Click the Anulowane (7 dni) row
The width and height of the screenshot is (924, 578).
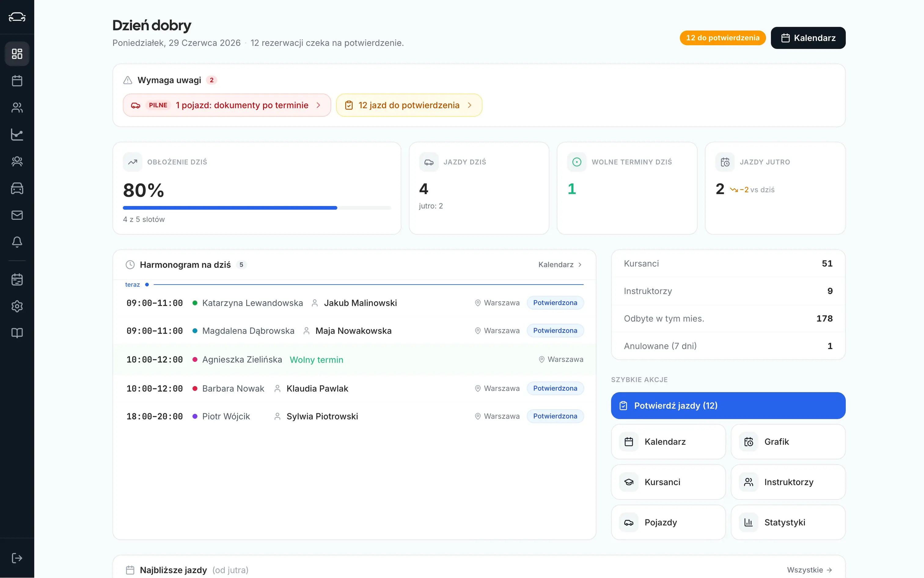728,346
